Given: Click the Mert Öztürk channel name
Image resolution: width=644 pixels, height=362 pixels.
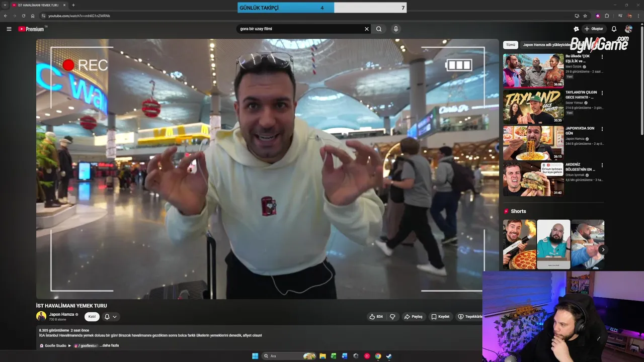Looking at the screenshot, I should (x=573, y=66).
